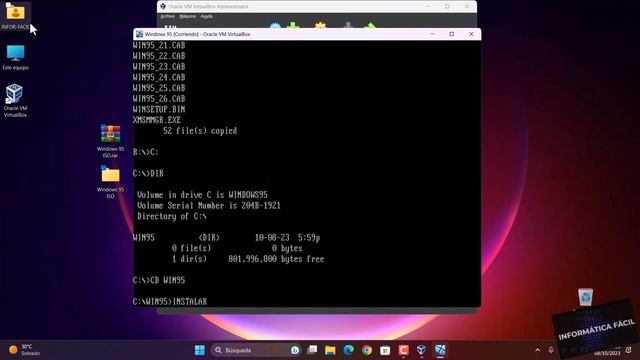Click the microphone icon in the system tray
This screenshot has height=360, width=640.
pos(551,350)
